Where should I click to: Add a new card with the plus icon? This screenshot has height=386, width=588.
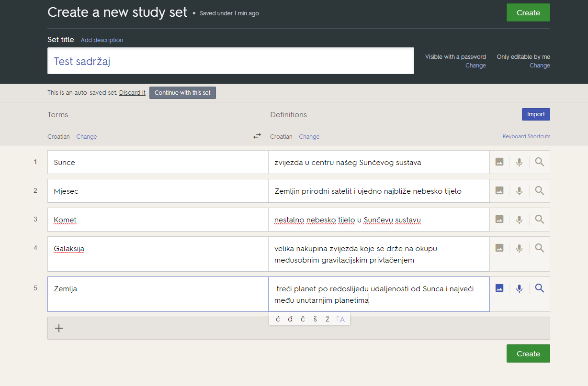59,328
